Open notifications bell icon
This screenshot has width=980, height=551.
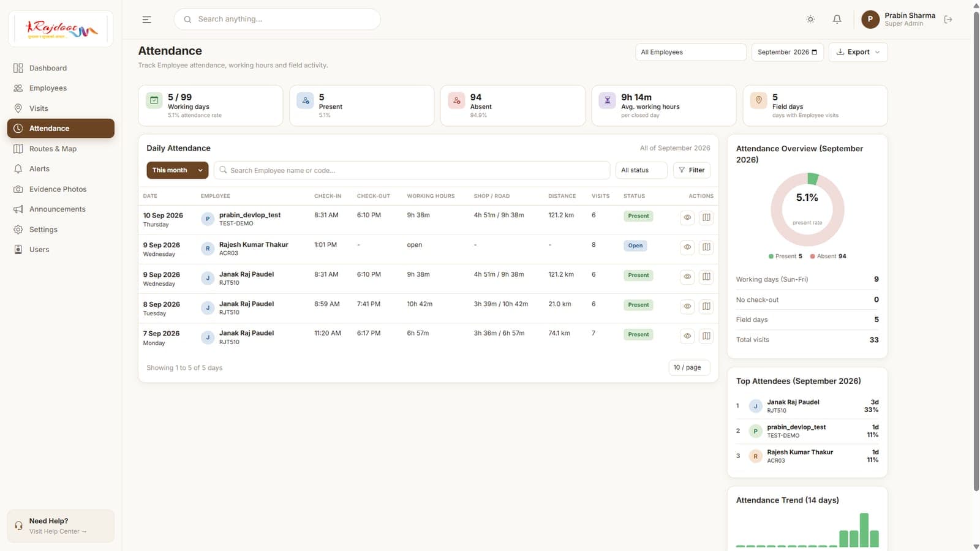[x=837, y=20]
